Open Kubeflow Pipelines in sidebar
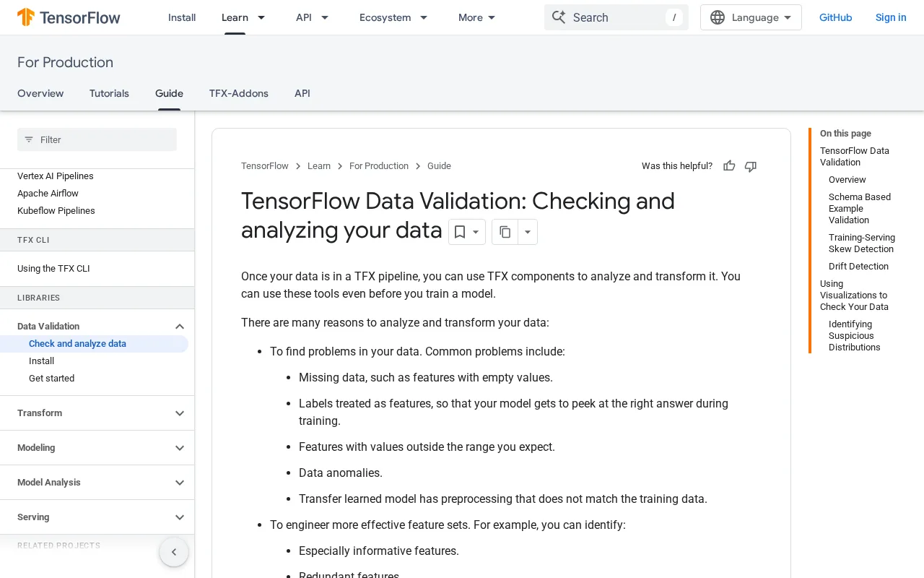 [56, 211]
